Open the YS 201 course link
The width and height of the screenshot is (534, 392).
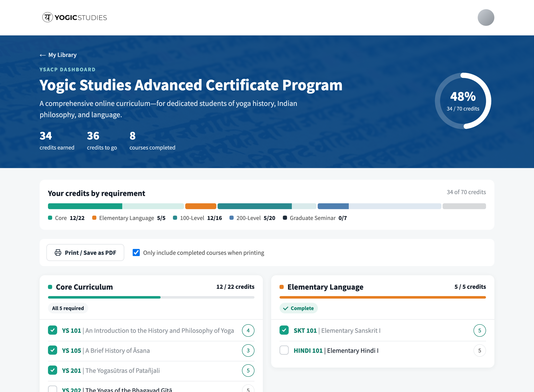[111, 370]
